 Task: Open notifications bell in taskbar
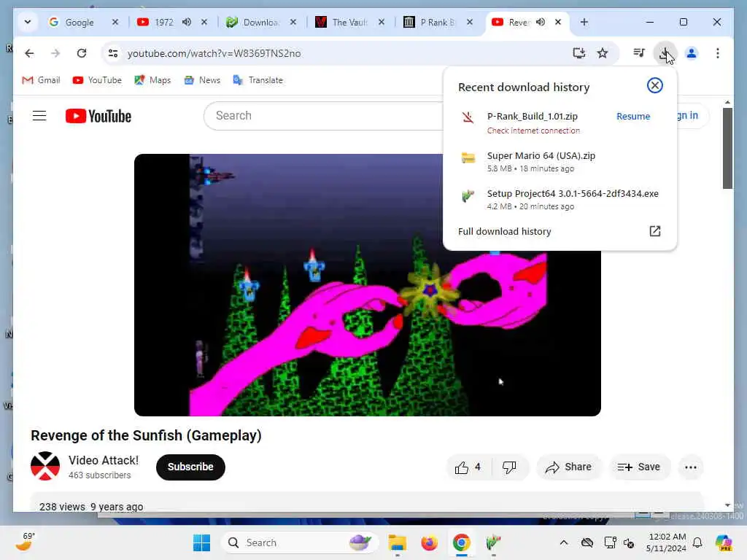pyautogui.click(x=697, y=542)
